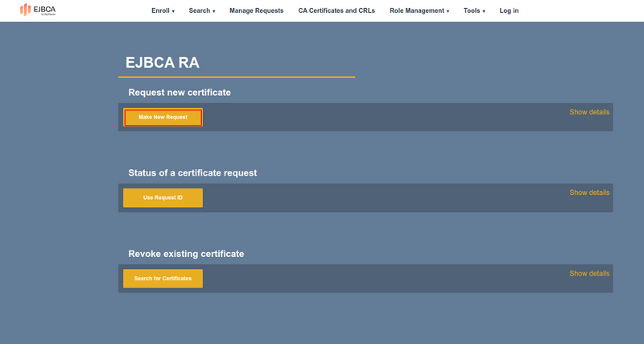
Task: Click the Use Request ID button
Action: coord(163,197)
